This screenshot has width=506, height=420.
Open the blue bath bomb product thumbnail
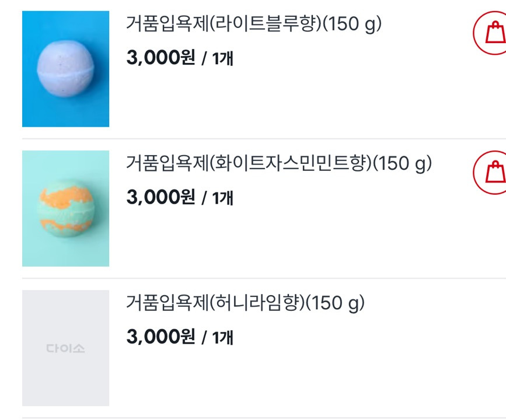coord(65,69)
